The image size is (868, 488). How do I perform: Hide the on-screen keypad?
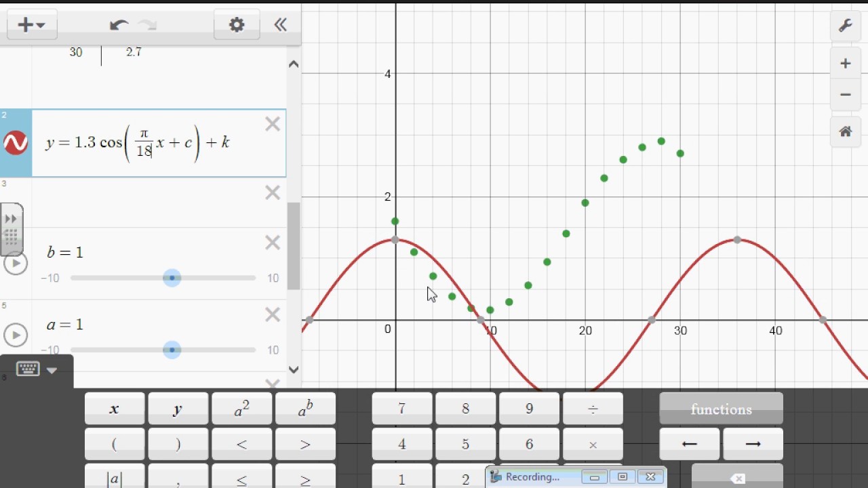[37, 369]
